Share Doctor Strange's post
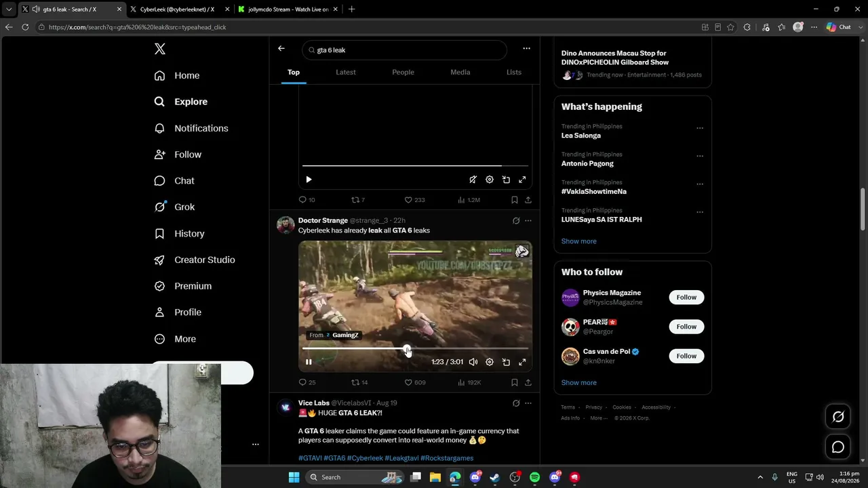Screen dimensions: 868x488 [528, 382]
